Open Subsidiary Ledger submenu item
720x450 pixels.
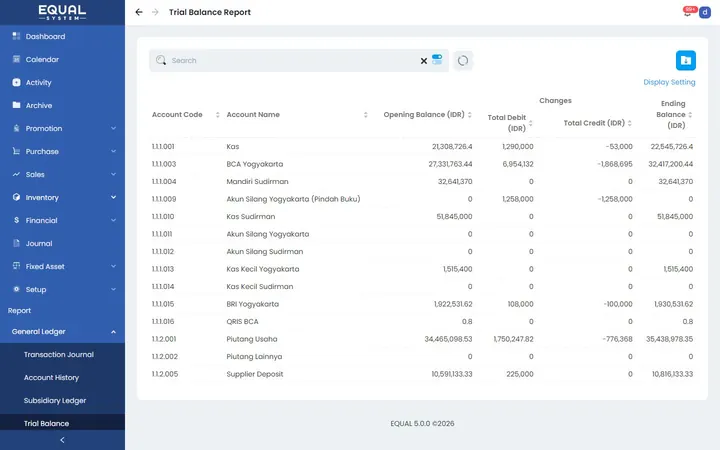[x=55, y=400]
